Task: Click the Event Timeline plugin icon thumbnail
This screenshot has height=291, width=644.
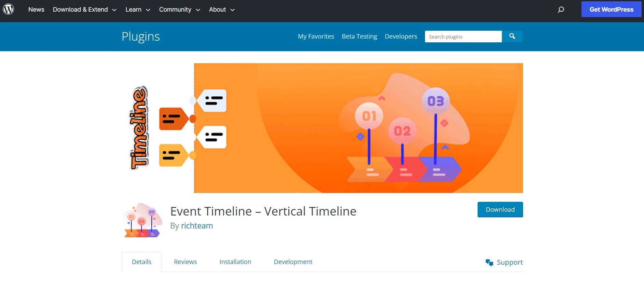Action: tap(142, 220)
